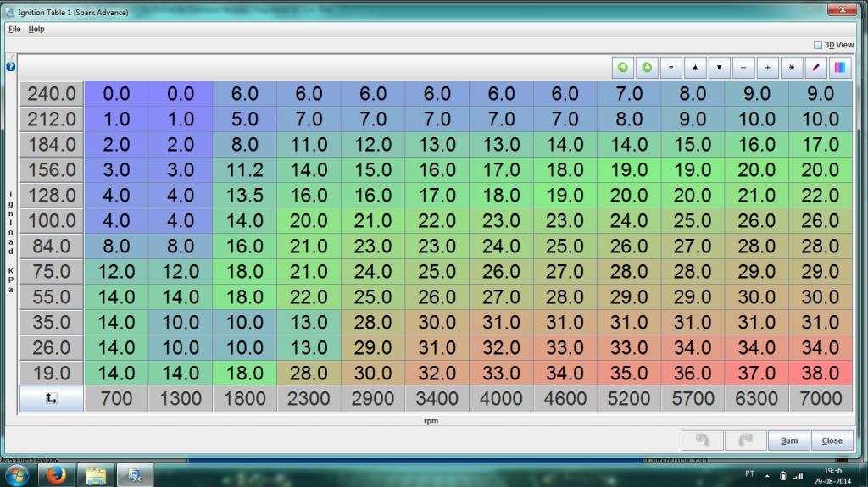The width and height of the screenshot is (868, 487).
Task: Select the 7000 rpm column header
Action: coord(821,399)
